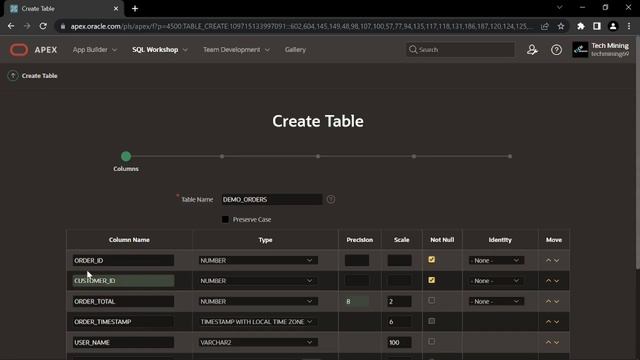The height and width of the screenshot is (360, 640).
Task: Click the page vertical scrollbar
Action: tap(638, 152)
